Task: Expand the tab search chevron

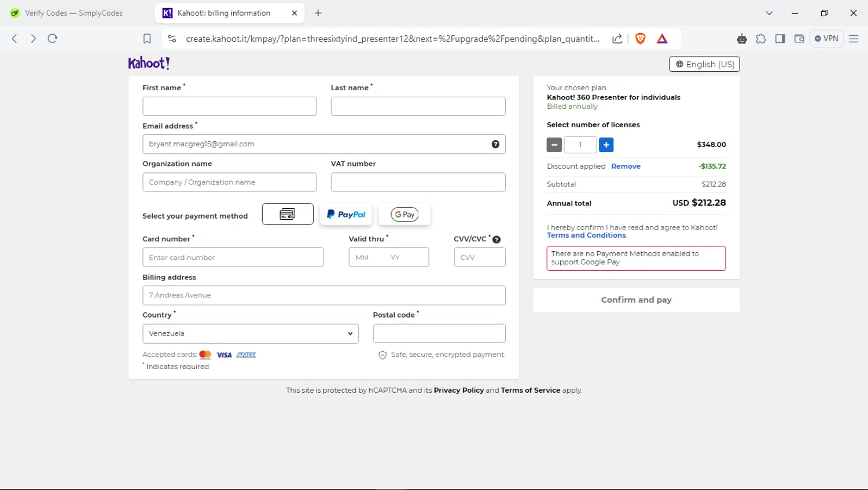Action: pos(769,13)
